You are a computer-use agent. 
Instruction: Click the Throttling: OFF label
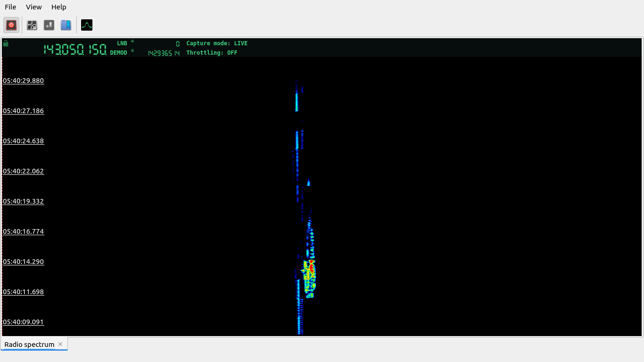tap(212, 53)
